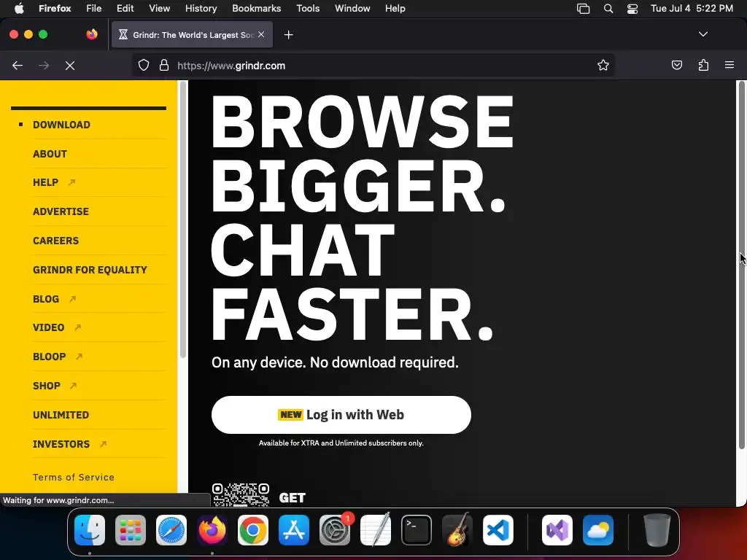Click the date and time clock
The height and width of the screenshot is (560, 747).
point(692,8)
